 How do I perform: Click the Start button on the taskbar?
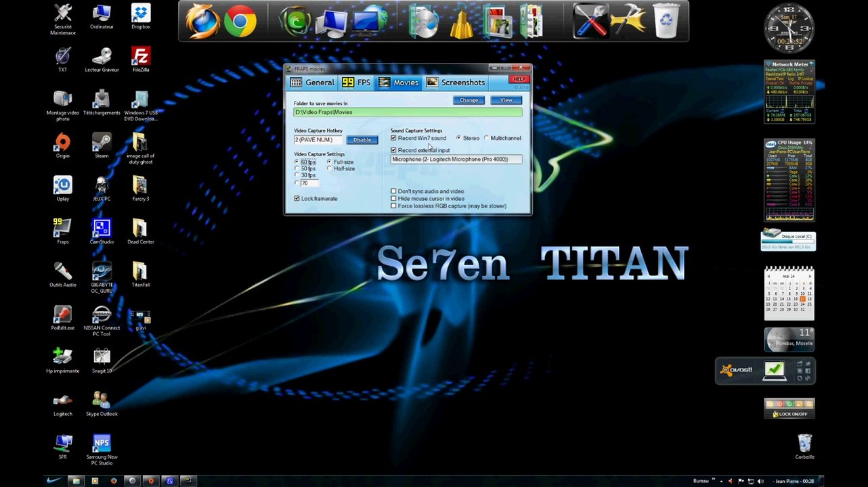54,481
